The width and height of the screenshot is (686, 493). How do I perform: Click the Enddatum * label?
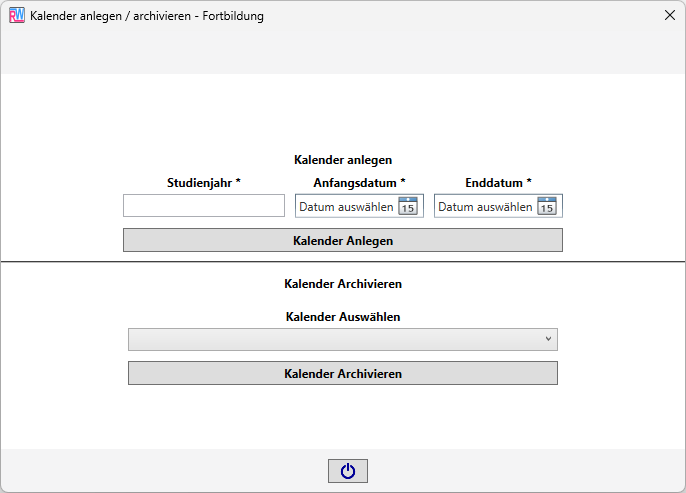point(498,183)
